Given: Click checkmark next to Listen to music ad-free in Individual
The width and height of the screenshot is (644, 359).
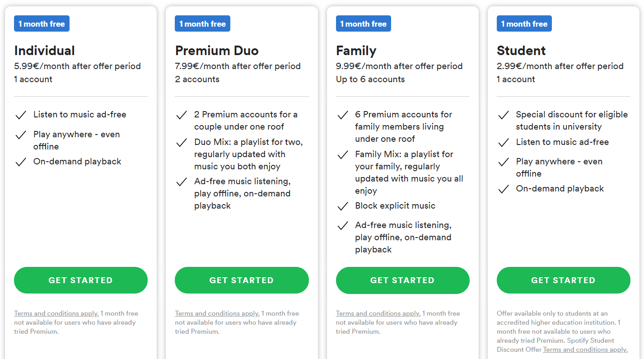Looking at the screenshot, I should (21, 115).
